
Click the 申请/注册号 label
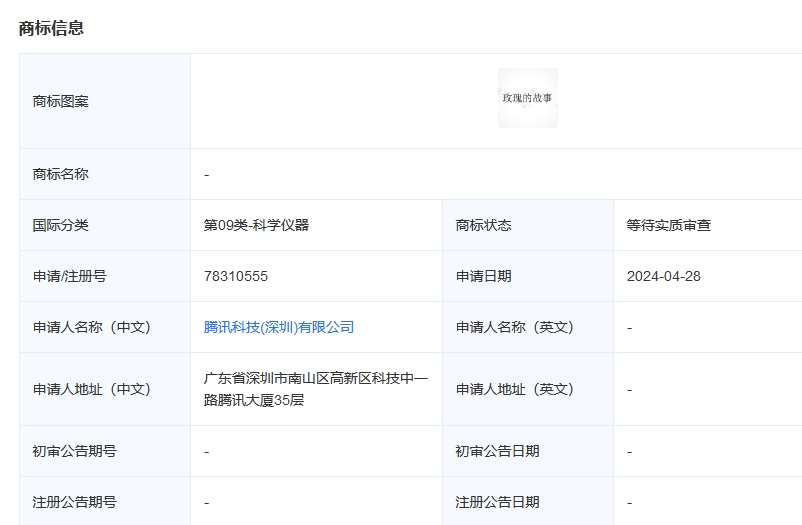pyautogui.click(x=70, y=276)
